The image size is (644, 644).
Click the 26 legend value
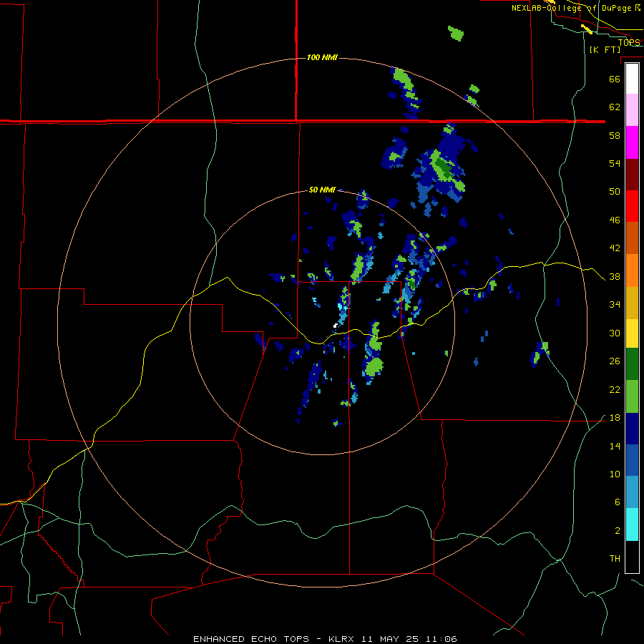(x=615, y=361)
